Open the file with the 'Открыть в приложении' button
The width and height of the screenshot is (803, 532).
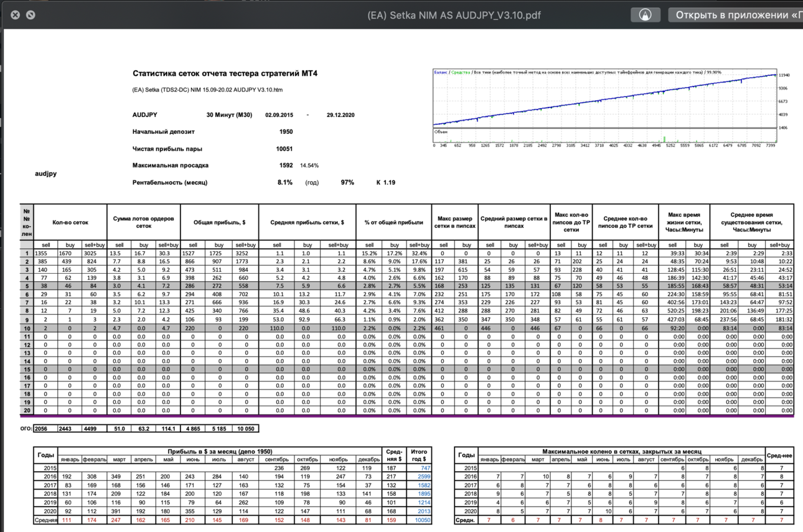coord(736,15)
